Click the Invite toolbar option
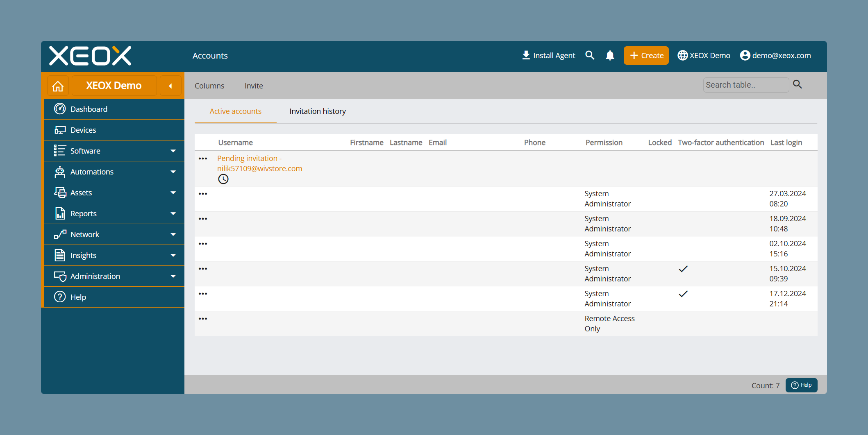868x435 pixels. 254,86
